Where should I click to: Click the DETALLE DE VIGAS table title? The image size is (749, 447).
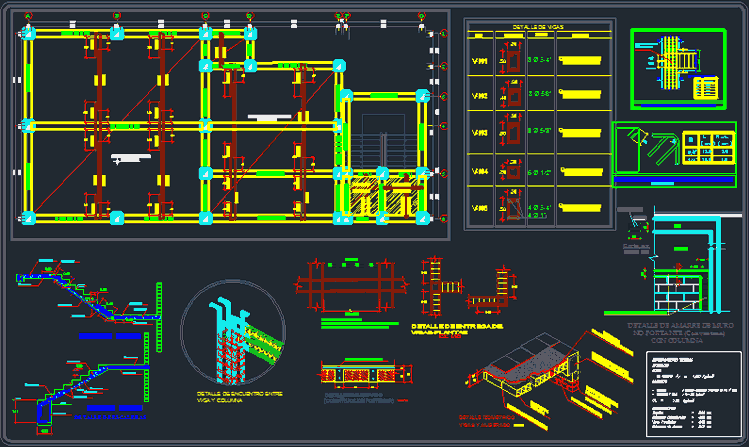click(538, 29)
